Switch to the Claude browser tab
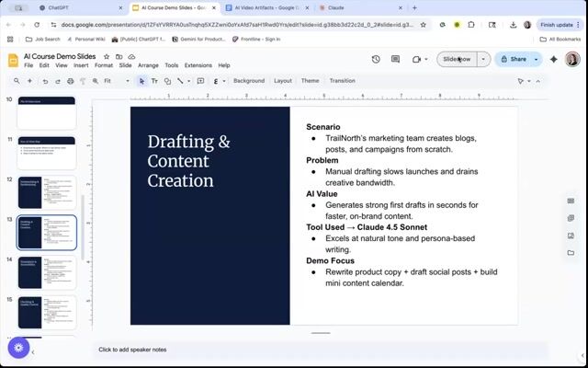The width and height of the screenshot is (588, 368). [x=361, y=7]
